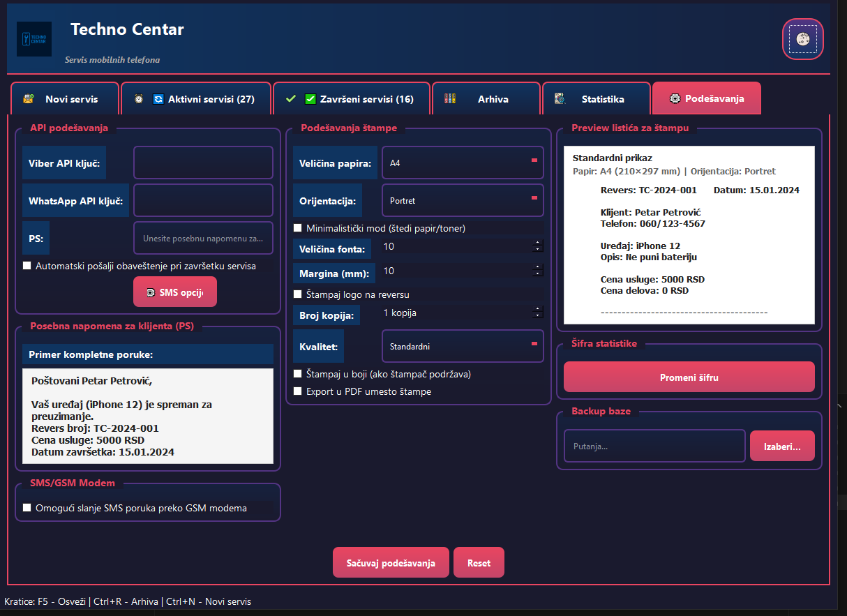
Task: Click the gear icon on Podešavanja tab
Action: [674, 99]
